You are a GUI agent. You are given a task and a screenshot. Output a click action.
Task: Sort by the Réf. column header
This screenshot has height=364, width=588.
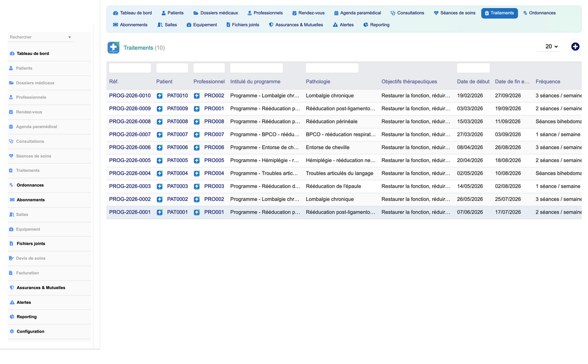click(114, 81)
